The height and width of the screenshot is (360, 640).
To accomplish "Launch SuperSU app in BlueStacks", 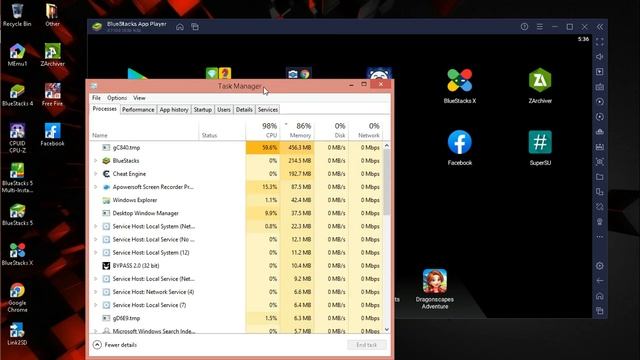I will pyautogui.click(x=540, y=148).
